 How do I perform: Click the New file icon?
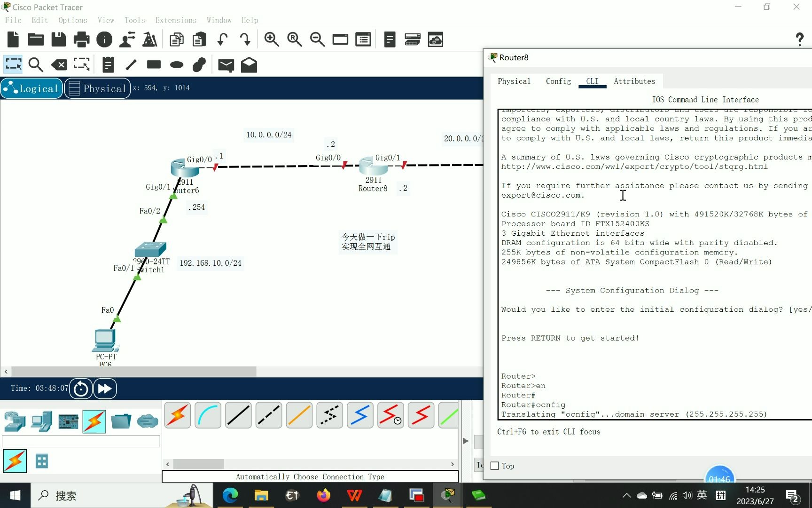[13, 40]
